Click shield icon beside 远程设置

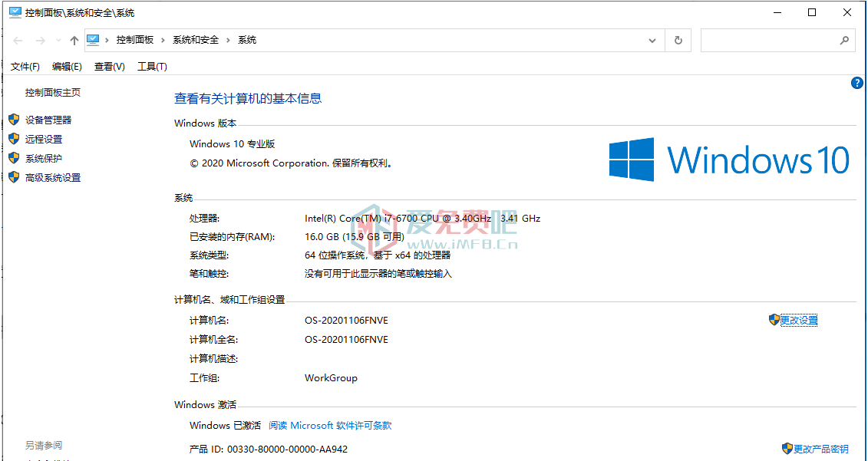coord(14,139)
